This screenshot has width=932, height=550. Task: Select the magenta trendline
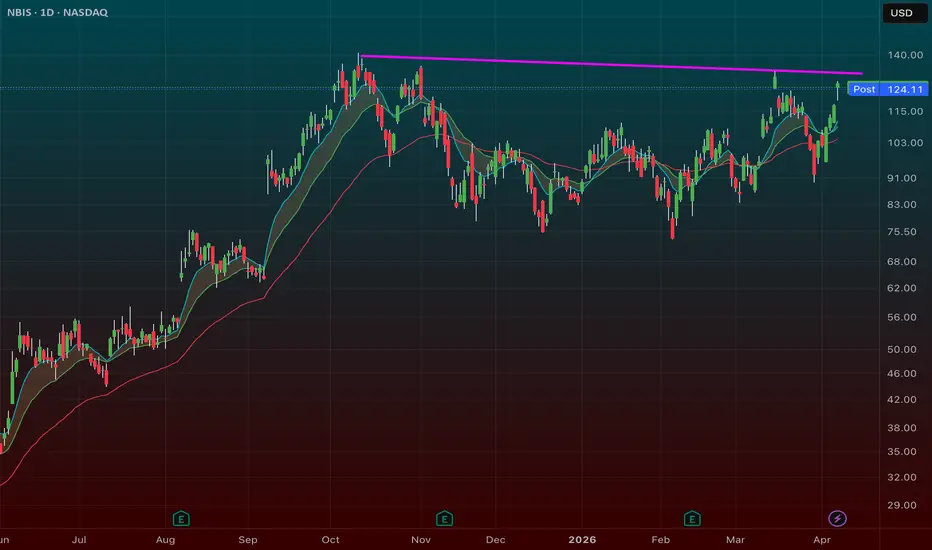pos(611,65)
